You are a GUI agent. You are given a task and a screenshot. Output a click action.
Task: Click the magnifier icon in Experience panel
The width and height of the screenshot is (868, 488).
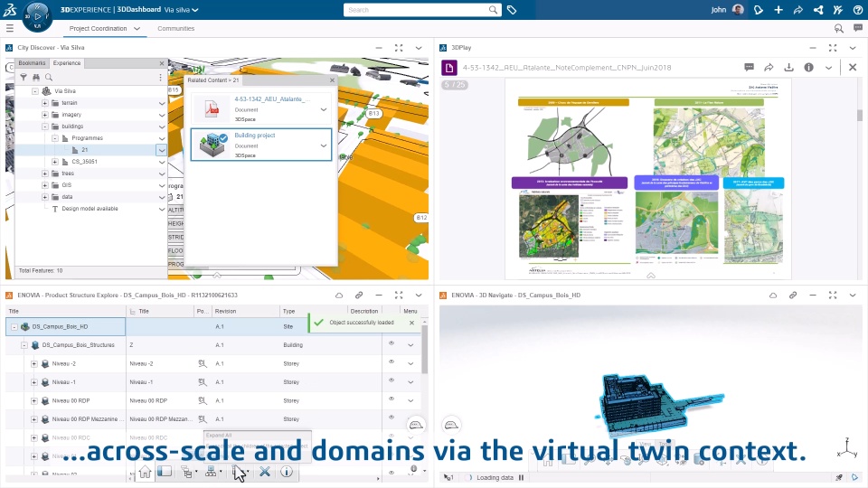(x=49, y=78)
